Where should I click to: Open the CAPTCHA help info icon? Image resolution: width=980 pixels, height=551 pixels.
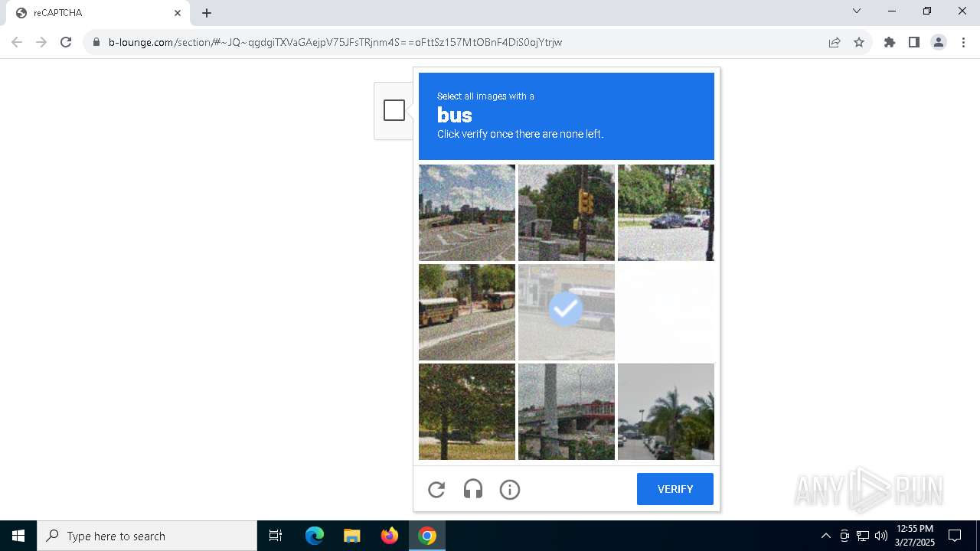tap(510, 490)
